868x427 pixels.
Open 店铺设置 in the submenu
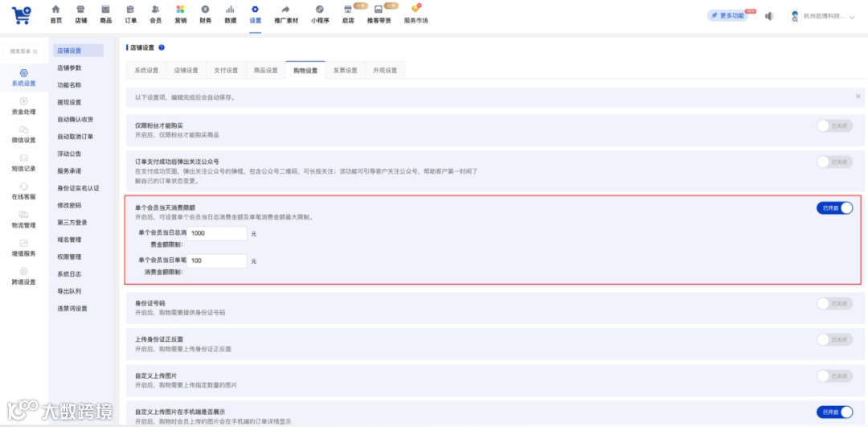click(x=78, y=51)
